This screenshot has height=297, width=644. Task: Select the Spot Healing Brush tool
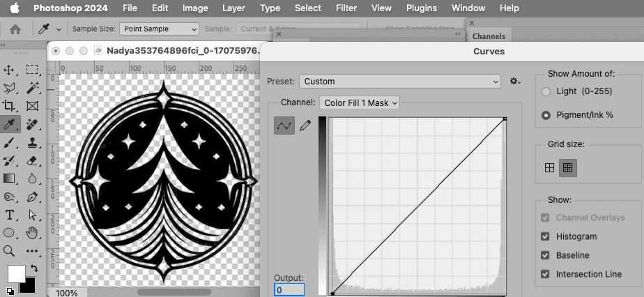[x=32, y=124]
